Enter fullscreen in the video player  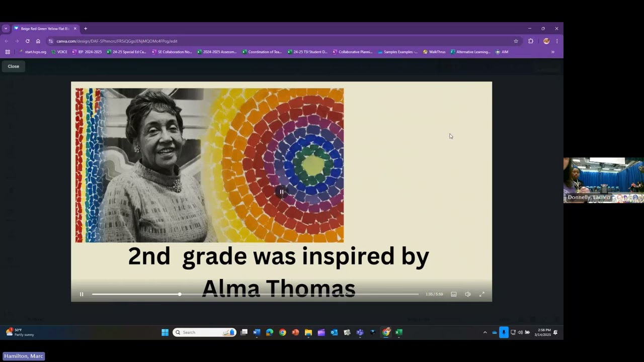click(481, 294)
